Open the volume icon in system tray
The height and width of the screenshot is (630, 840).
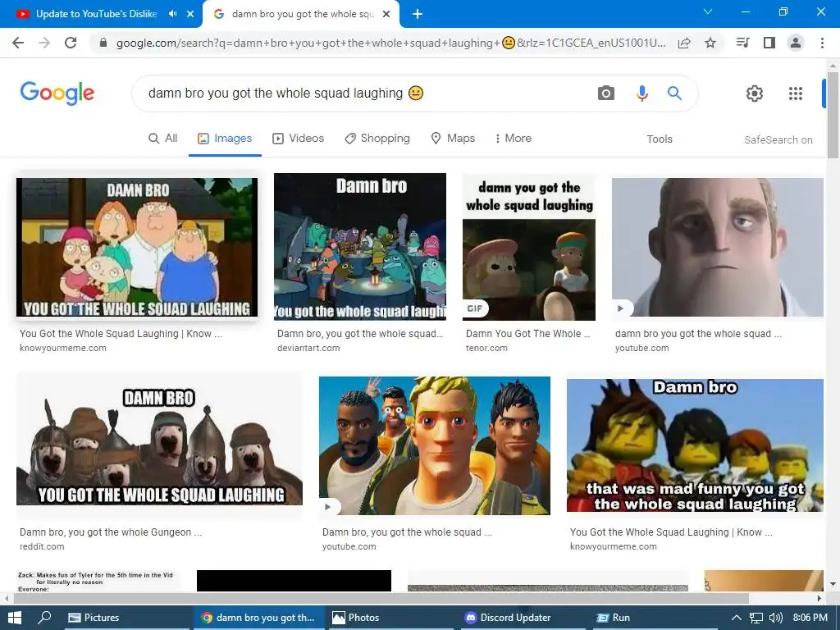click(775, 618)
